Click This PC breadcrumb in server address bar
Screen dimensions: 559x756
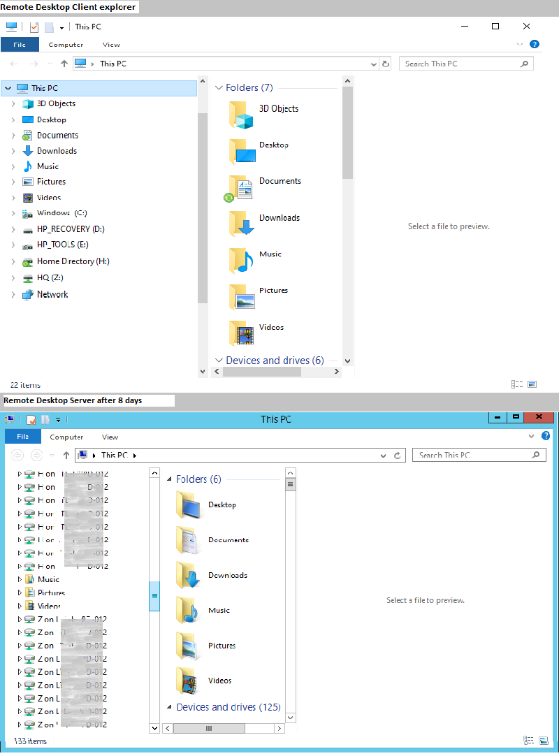click(x=115, y=455)
